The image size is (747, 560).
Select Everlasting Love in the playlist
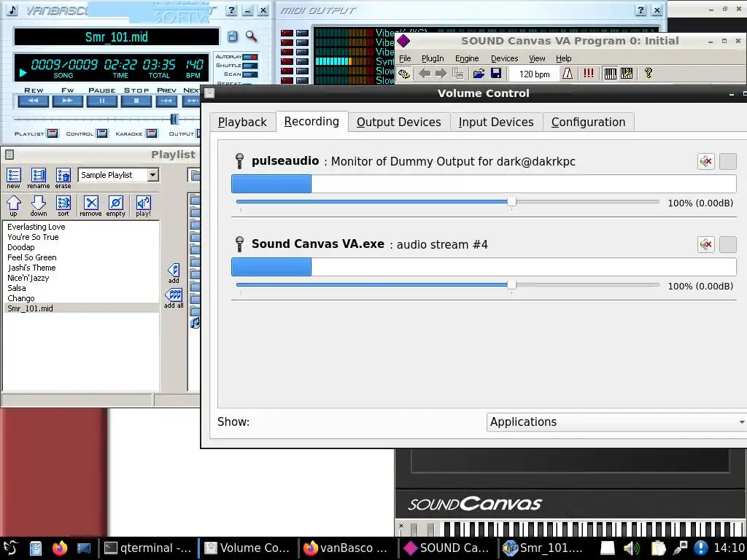(x=36, y=227)
